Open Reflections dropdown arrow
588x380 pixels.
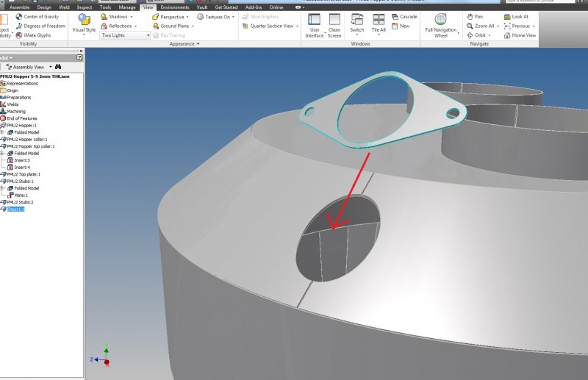tap(136, 26)
